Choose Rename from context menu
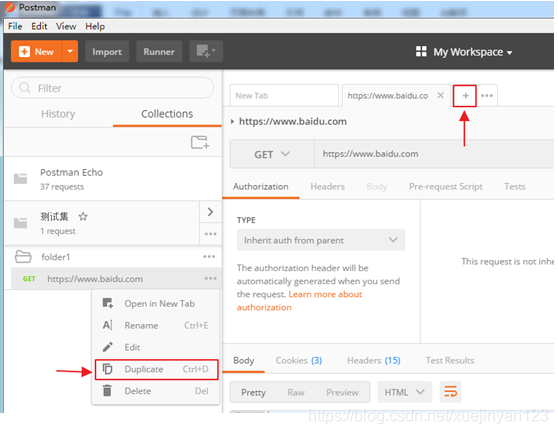The height and width of the screenshot is (434, 558). pos(155,325)
